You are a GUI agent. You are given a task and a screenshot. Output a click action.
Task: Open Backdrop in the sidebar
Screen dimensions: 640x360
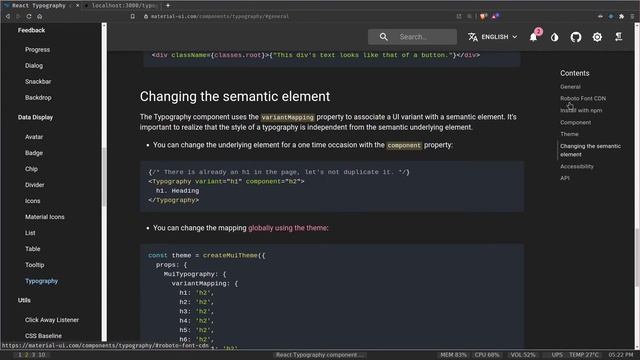(38, 98)
